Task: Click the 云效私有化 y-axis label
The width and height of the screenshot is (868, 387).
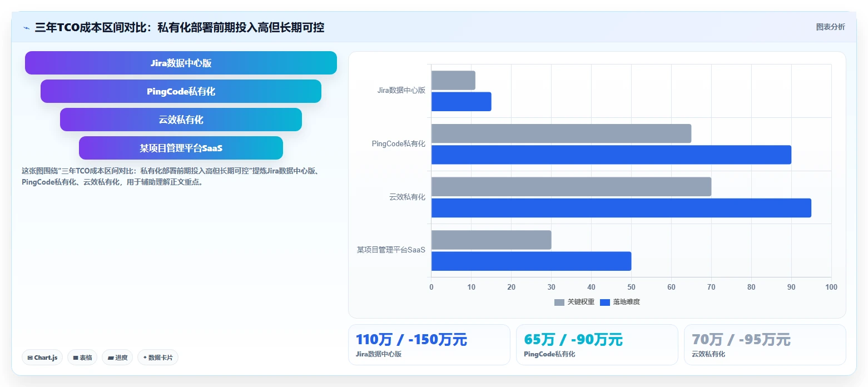Action: point(407,197)
